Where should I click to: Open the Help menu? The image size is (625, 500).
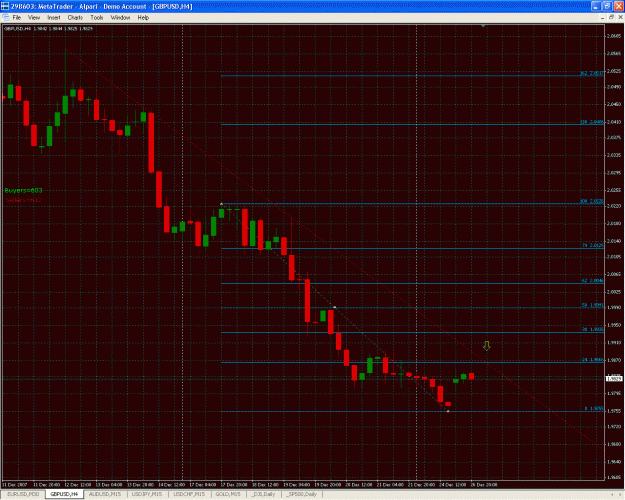pos(143,18)
